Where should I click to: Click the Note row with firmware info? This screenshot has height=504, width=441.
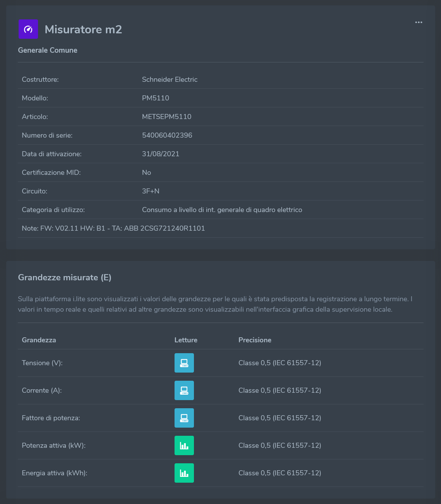point(113,228)
